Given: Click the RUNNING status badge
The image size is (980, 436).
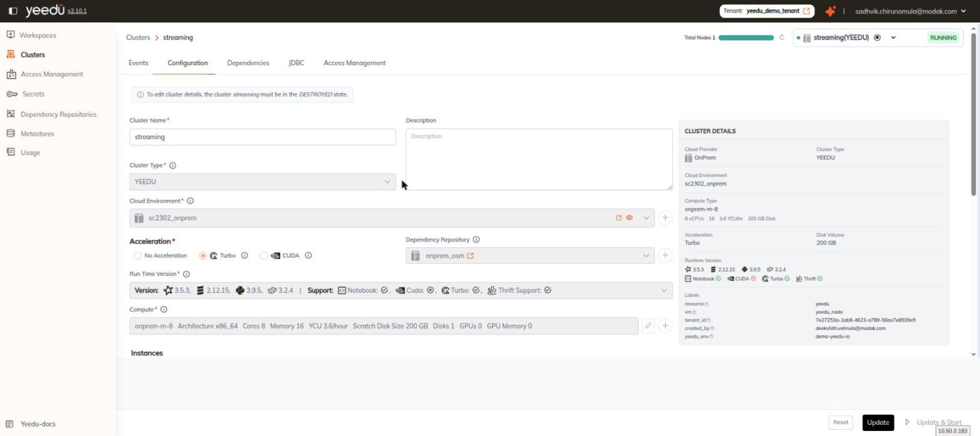Looking at the screenshot, I should (943, 37).
